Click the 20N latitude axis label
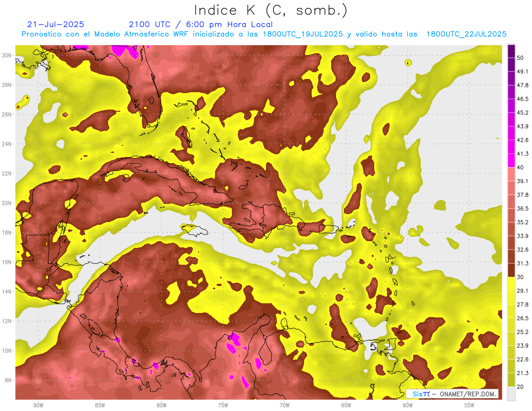 8,203
